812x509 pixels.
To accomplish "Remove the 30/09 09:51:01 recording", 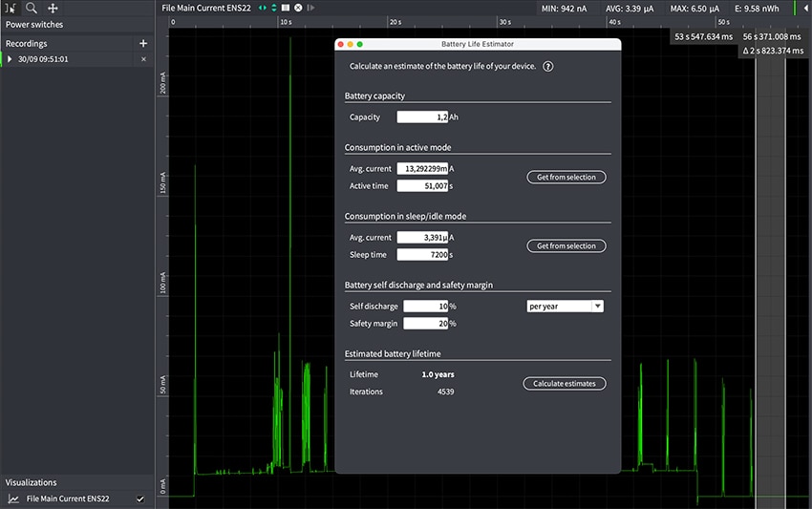I will (144, 59).
